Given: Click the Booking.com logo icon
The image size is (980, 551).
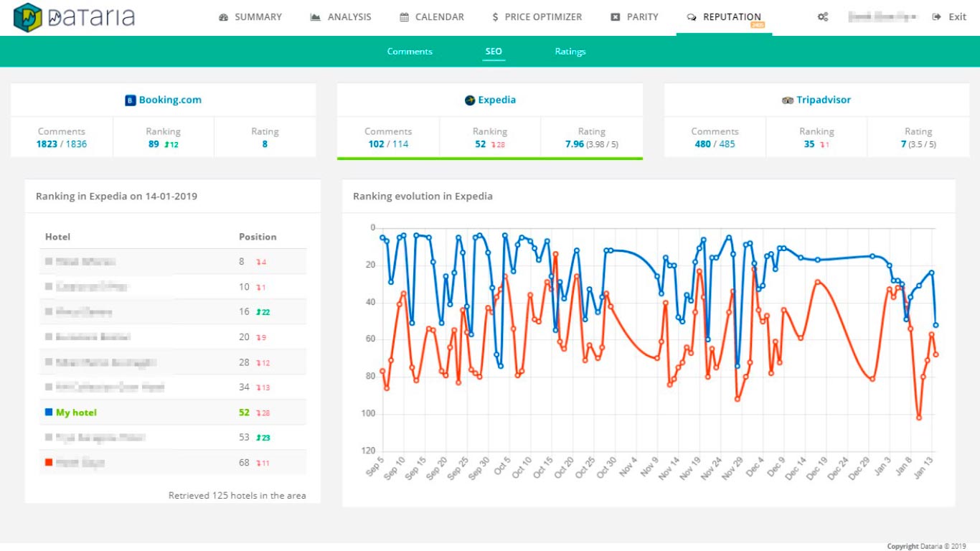Looking at the screenshot, I should point(131,100).
